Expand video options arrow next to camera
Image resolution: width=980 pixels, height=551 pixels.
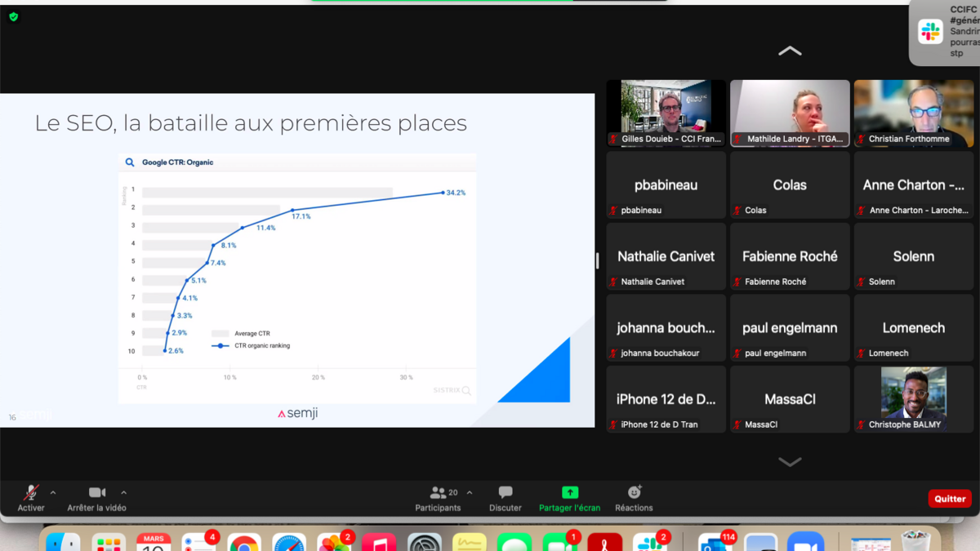(x=124, y=493)
